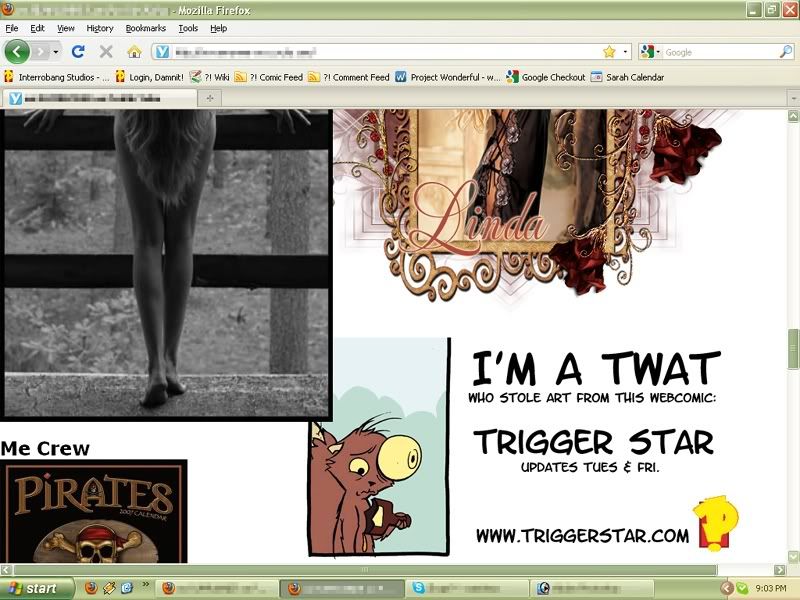Click the vertical scrollbar down arrow
The image size is (800, 600).
point(793,556)
